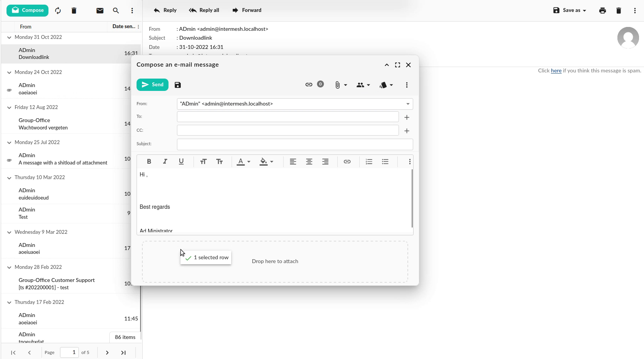Click Forward in the message toolbar

click(x=247, y=10)
